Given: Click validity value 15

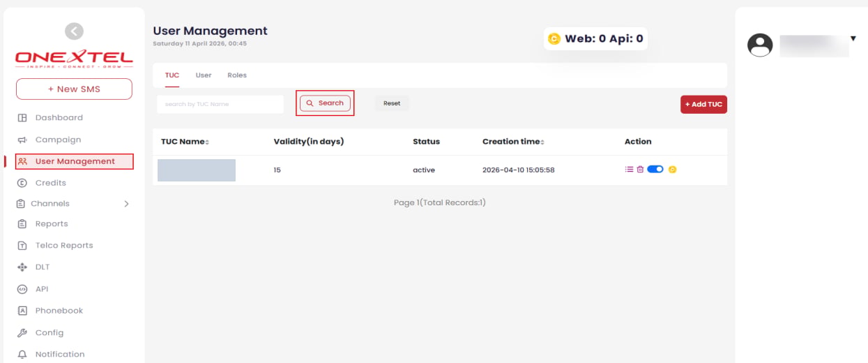Looking at the screenshot, I should pos(277,170).
